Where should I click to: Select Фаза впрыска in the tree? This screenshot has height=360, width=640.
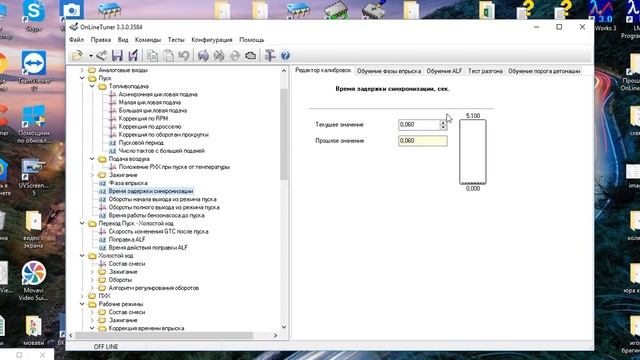click(x=128, y=183)
